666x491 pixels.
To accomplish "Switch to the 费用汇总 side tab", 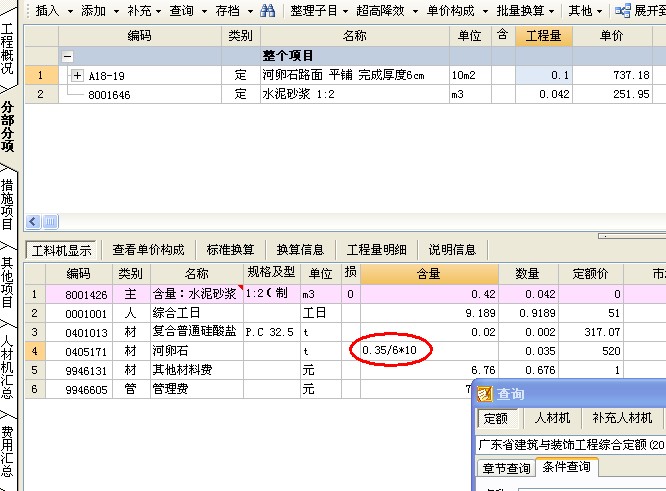I will pos(7,451).
